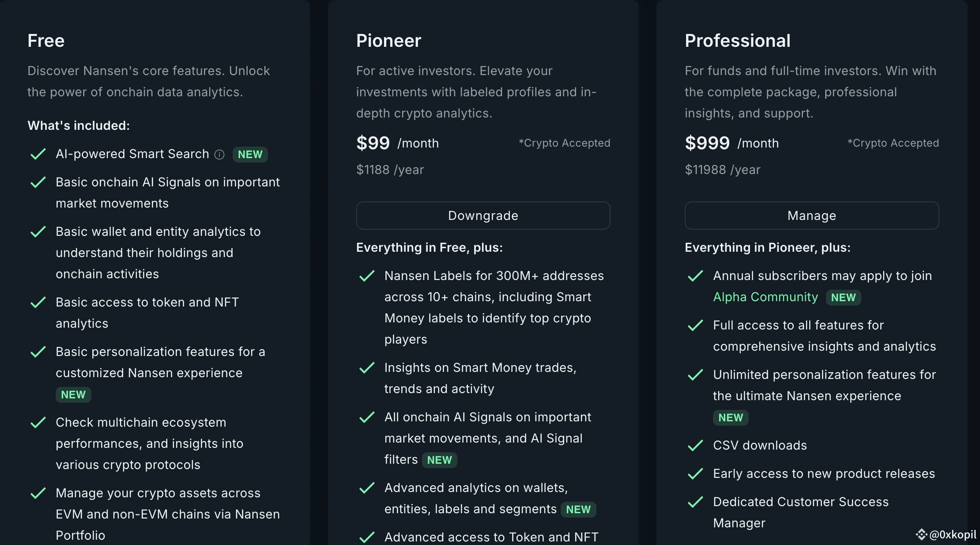Click the checkmark beside Basic wallet analytics
980x545 pixels.
pos(38,232)
